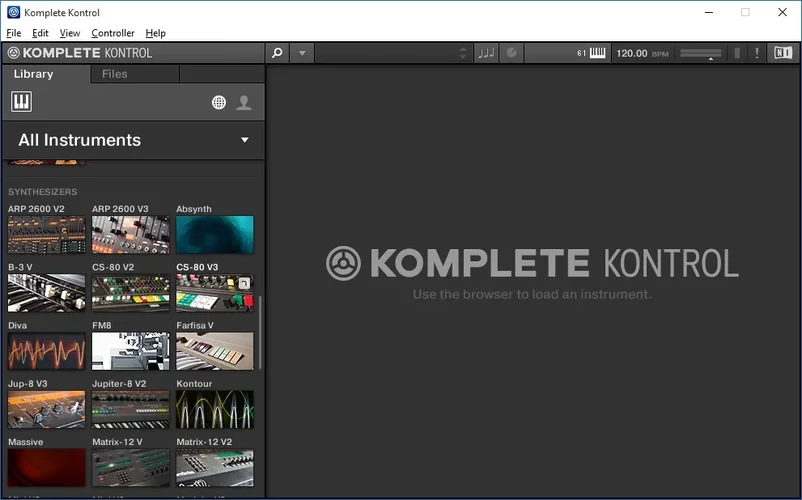Click the preset name display field
This screenshot has width=802, height=500.
tap(392, 53)
